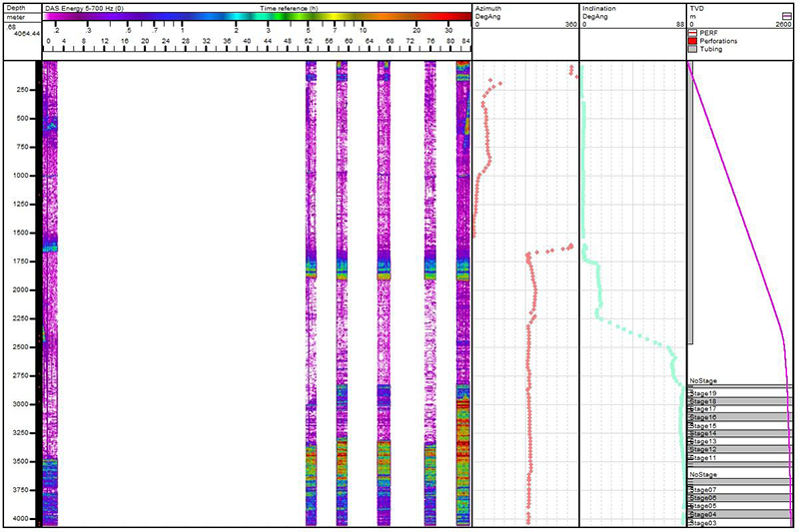The height and width of the screenshot is (532, 799).
Task: Click the NoStage label directly above Stage19
Action: (x=703, y=381)
